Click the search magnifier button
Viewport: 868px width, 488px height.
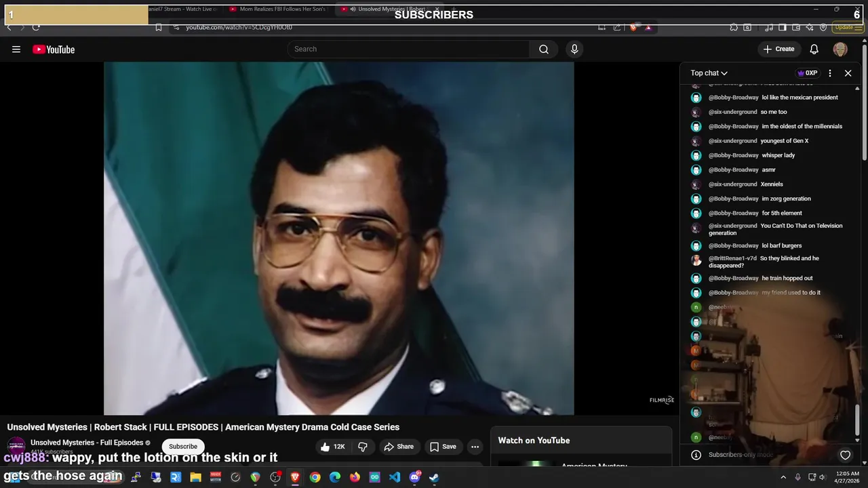[x=544, y=49]
